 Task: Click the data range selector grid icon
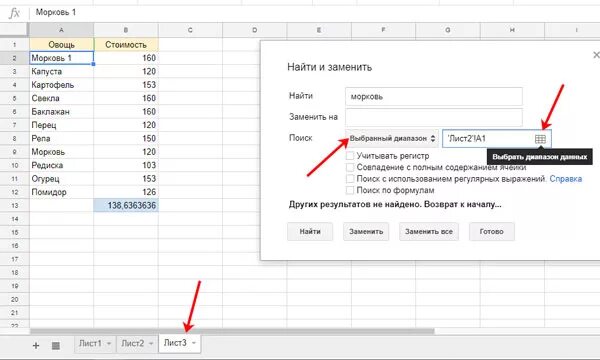(540, 139)
